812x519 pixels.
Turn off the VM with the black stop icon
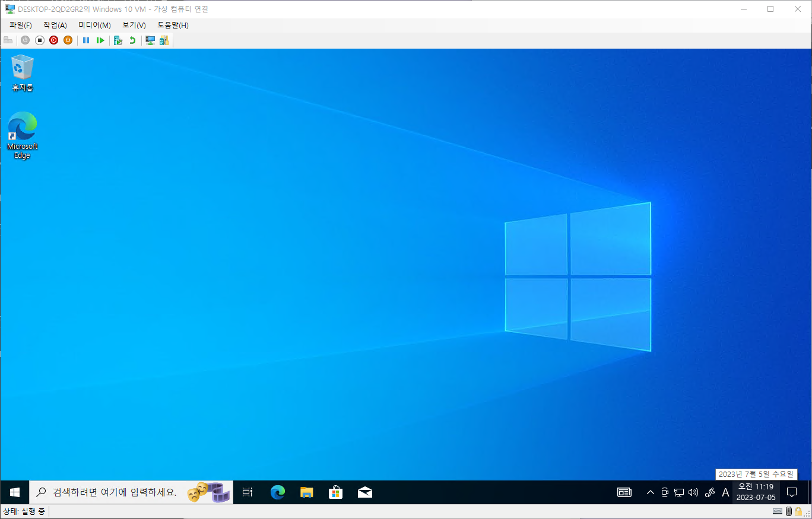[x=40, y=40]
